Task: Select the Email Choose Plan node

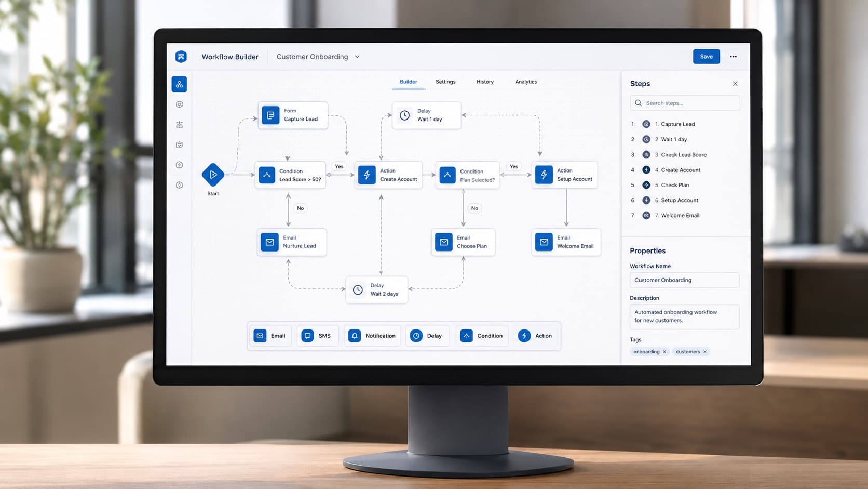Action: click(x=463, y=242)
